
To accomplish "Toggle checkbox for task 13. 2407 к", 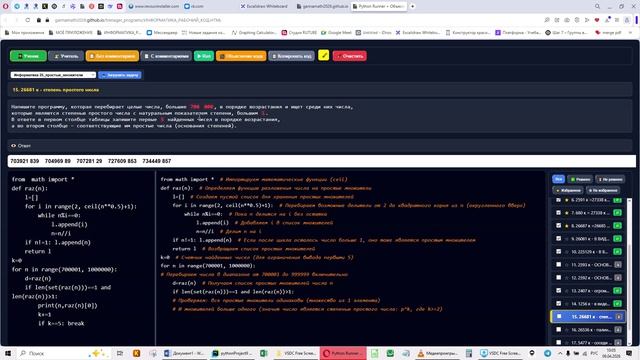I will point(558,291).
